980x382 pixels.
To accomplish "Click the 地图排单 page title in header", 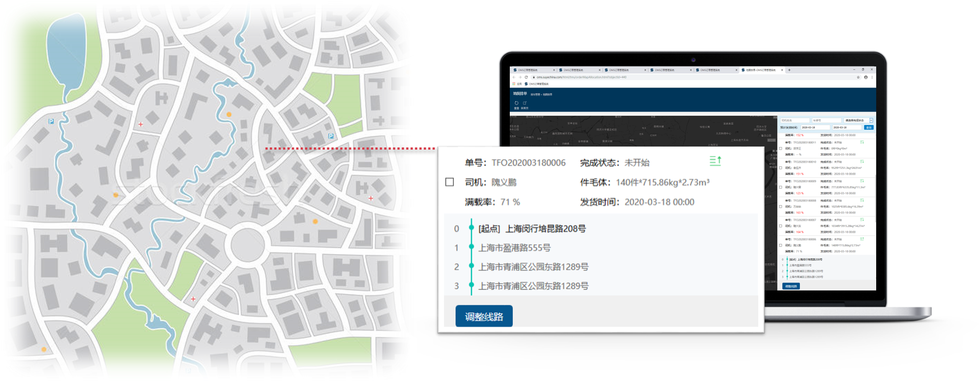I will point(520,94).
